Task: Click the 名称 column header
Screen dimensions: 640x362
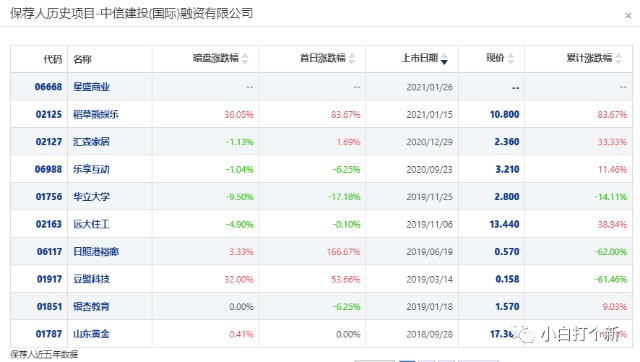Action: [82, 59]
